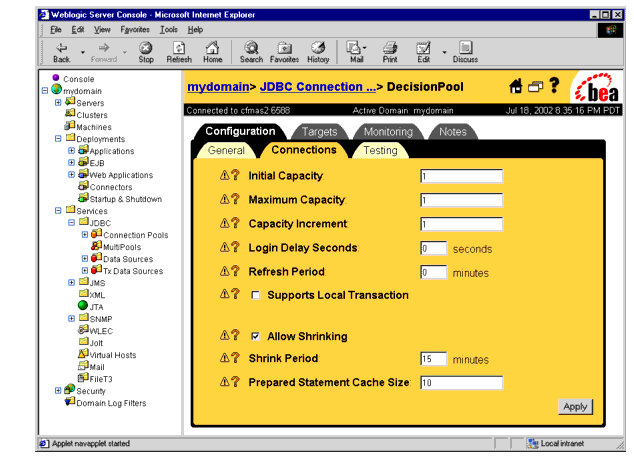This screenshot has height=470, width=634.
Task: Follow the mydomain breadcrumb link
Action: pyautogui.click(x=218, y=87)
